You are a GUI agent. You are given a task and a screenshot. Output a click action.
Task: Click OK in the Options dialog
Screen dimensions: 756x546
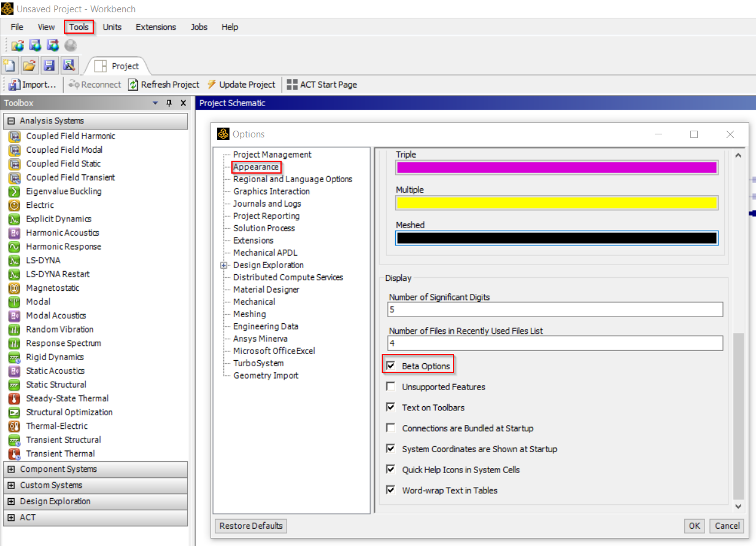695,526
